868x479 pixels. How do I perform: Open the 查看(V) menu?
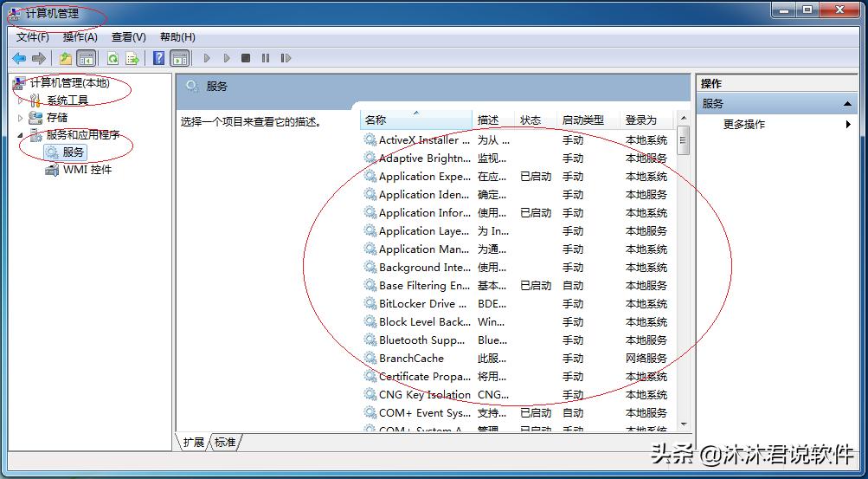pyautogui.click(x=128, y=37)
